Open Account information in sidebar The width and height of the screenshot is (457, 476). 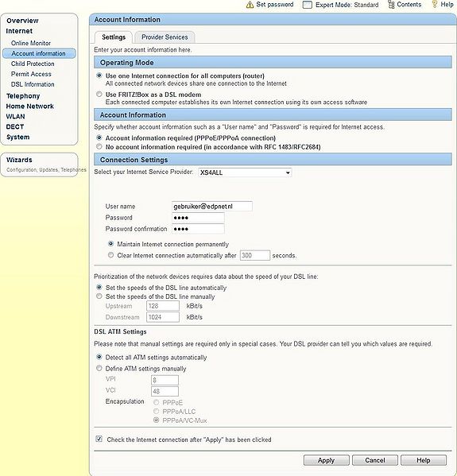tap(39, 53)
